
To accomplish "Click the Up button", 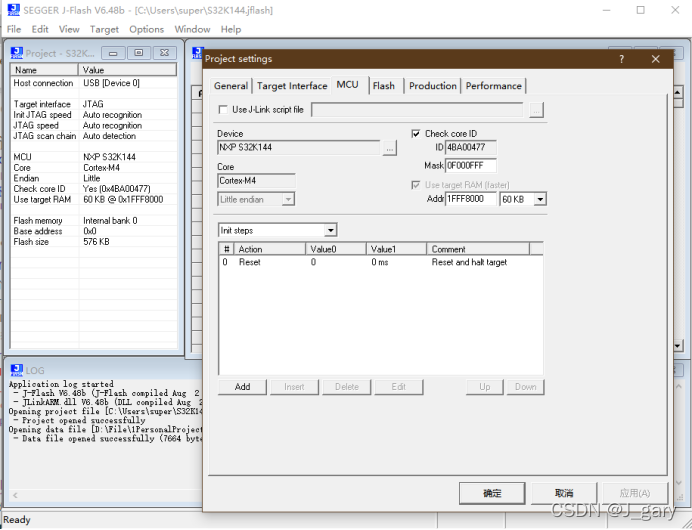I will click(x=485, y=387).
